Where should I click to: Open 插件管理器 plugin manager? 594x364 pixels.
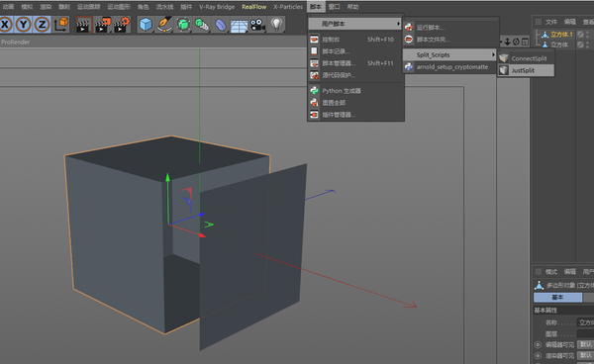pos(355,115)
